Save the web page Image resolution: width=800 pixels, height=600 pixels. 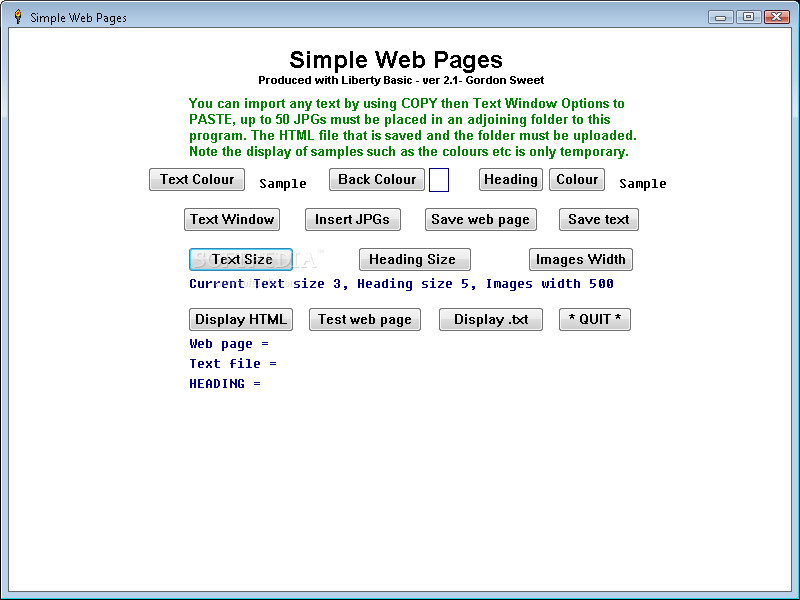pyautogui.click(x=481, y=219)
